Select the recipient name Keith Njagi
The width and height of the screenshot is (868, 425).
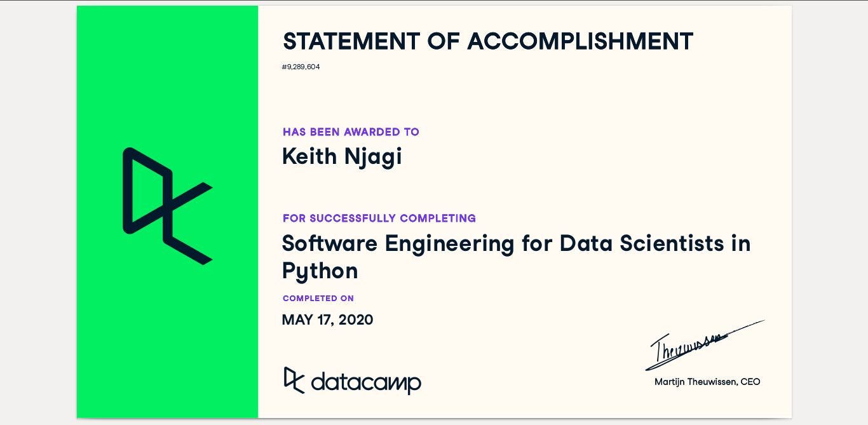click(342, 156)
